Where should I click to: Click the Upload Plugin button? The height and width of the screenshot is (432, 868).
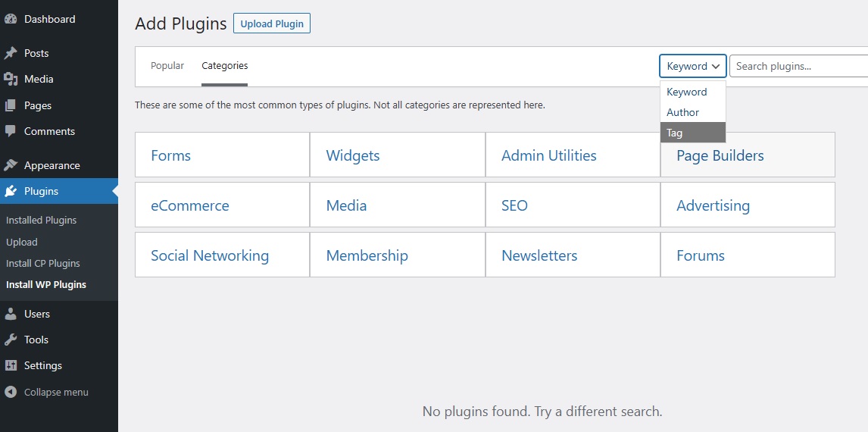(x=272, y=23)
